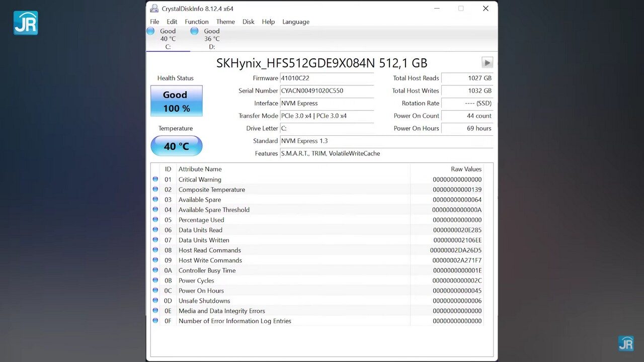This screenshot has height=362, width=644.
Task: Open the Disk menu
Action: [248, 22]
